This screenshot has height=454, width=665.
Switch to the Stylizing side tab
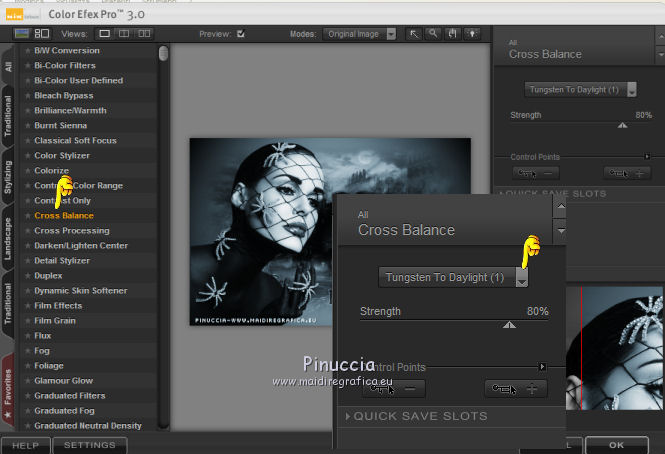[8, 177]
